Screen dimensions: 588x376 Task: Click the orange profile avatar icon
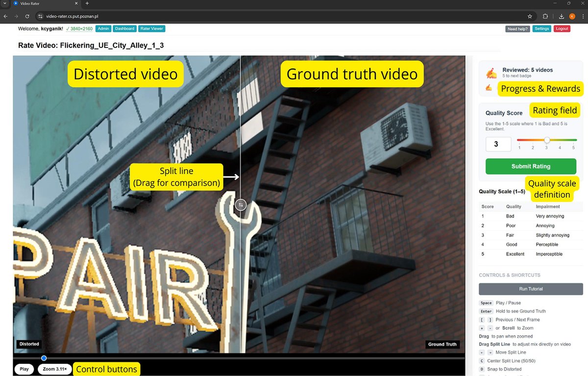[x=572, y=16]
